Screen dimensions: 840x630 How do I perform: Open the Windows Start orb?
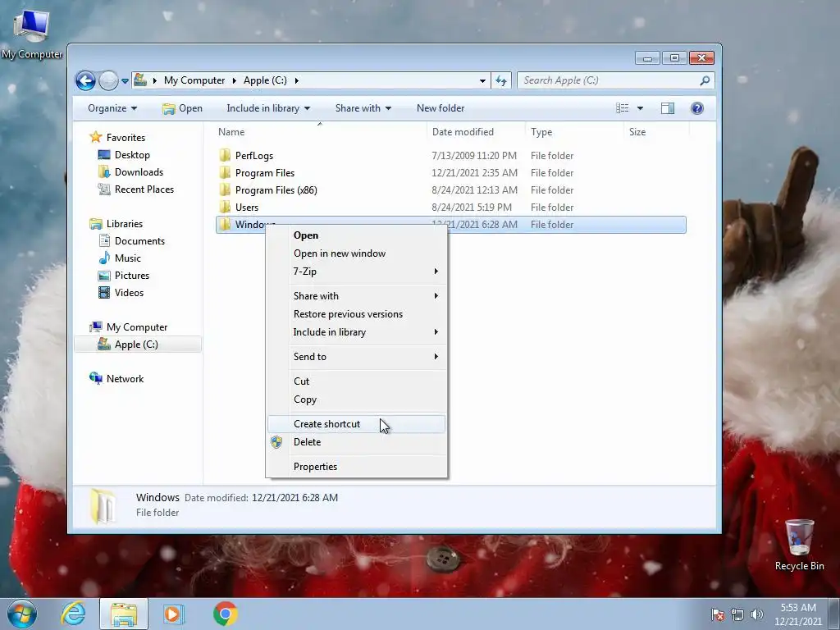click(22, 614)
